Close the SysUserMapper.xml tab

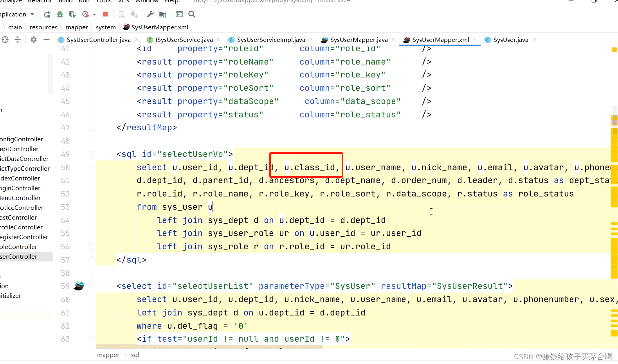tap(475, 40)
